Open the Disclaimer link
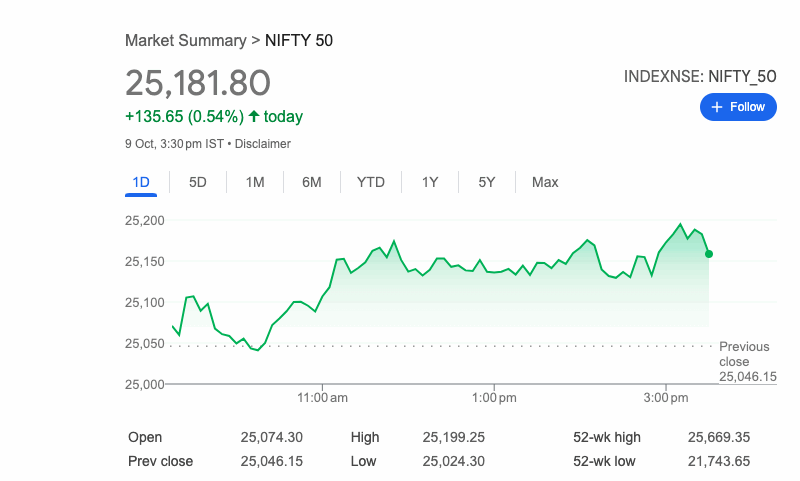This screenshot has height=481, width=800. pyautogui.click(x=263, y=144)
